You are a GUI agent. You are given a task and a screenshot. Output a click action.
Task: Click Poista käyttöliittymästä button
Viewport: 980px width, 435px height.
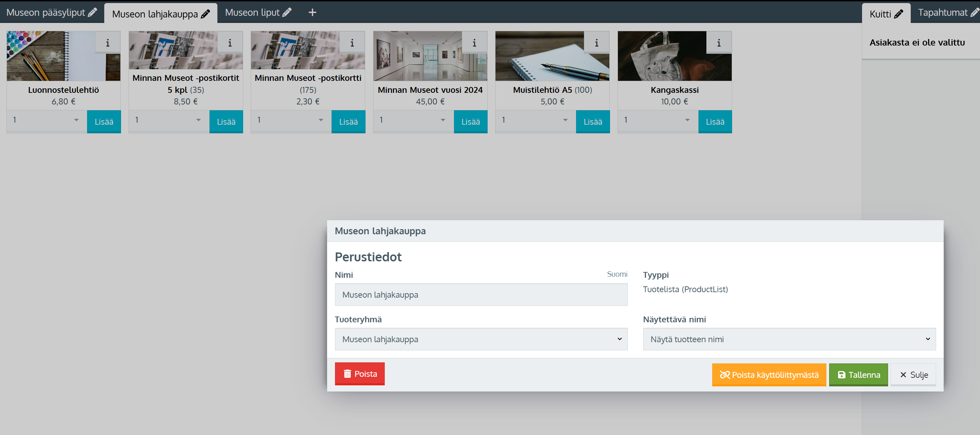click(769, 375)
